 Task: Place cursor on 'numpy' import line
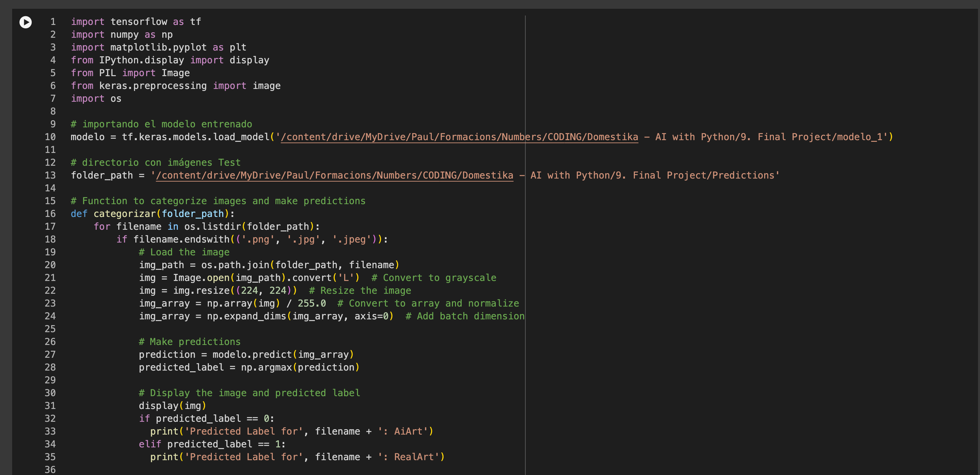[124, 35]
